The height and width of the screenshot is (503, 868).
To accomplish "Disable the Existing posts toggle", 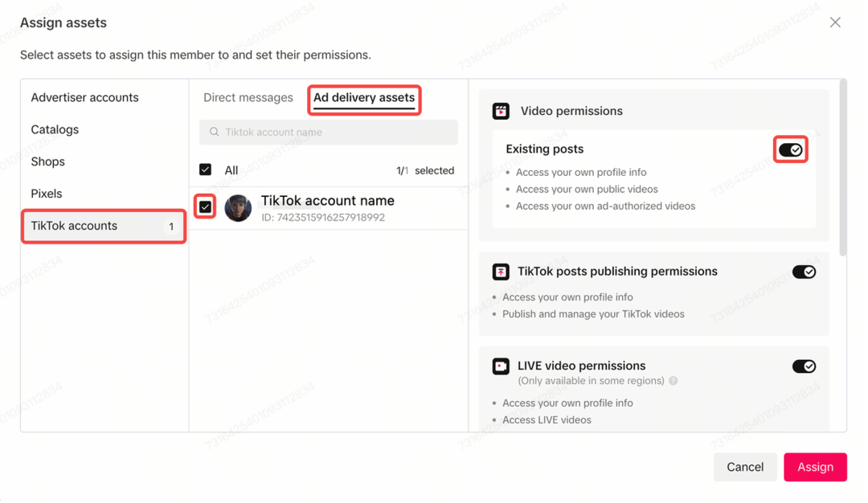I will click(x=791, y=150).
